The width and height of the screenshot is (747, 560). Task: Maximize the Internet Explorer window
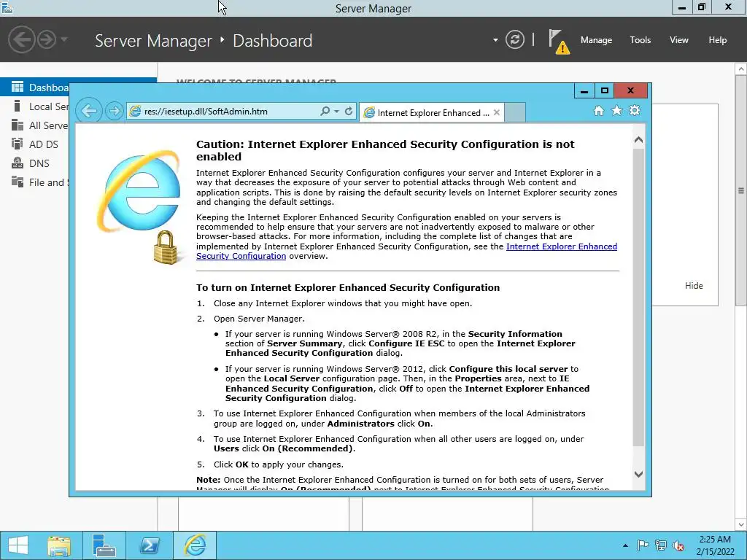point(604,90)
